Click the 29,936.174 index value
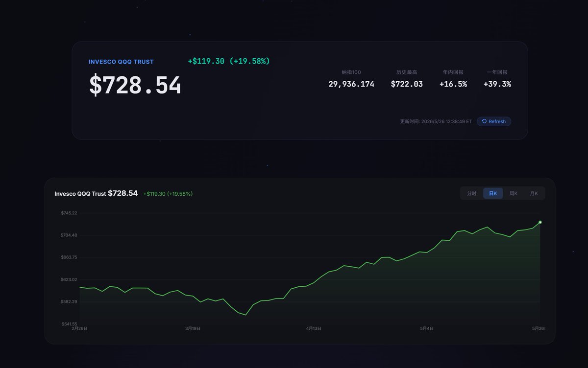This screenshot has height=368, width=588. pyautogui.click(x=351, y=84)
